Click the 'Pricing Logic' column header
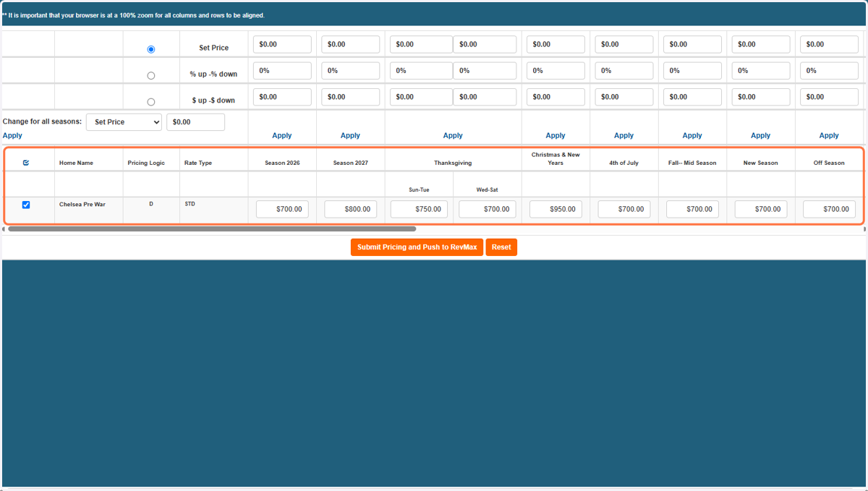The image size is (868, 491). coord(146,163)
